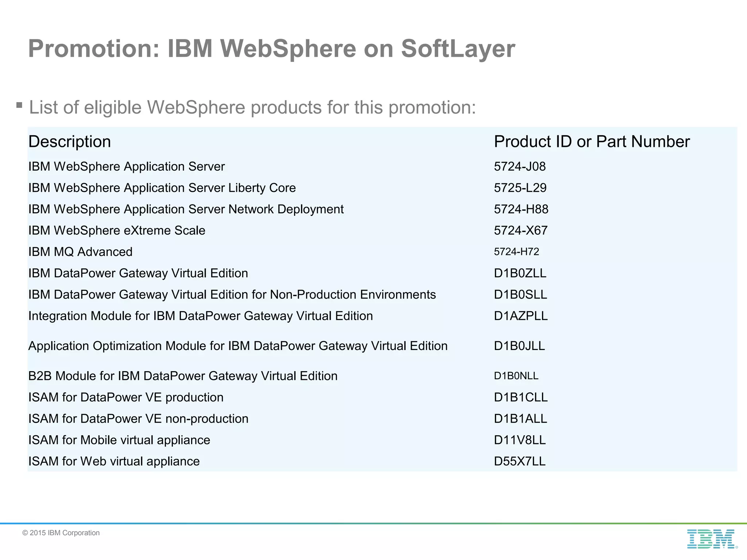Select 'Integration Module for IBM DataPower Gateway' row
Viewport: 747px width, 560px height.
(x=201, y=316)
